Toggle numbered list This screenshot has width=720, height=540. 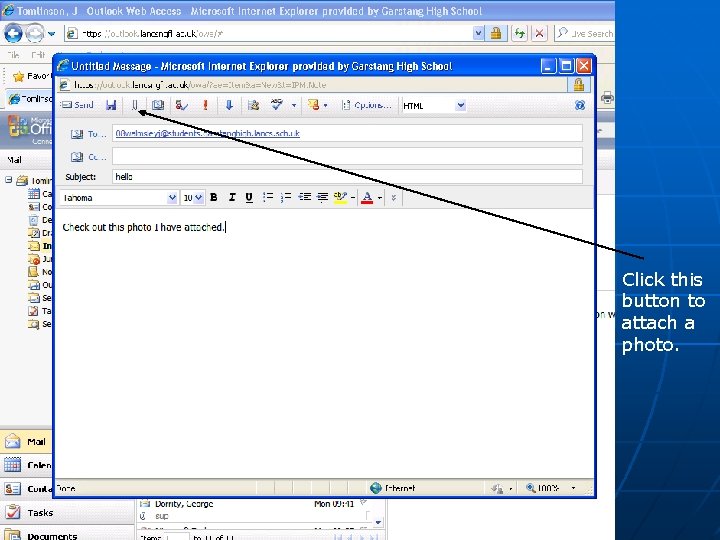coord(286,197)
